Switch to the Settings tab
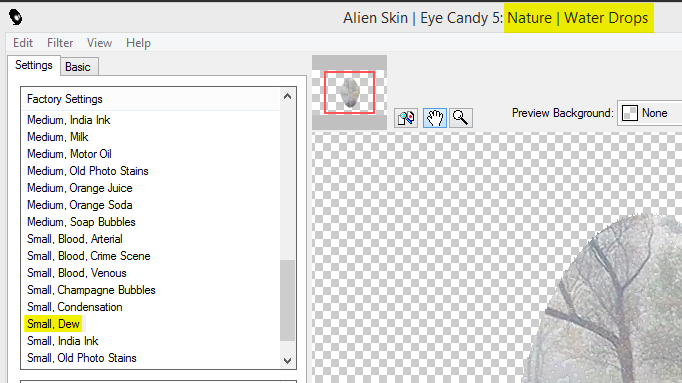This screenshot has height=383, width=682. tap(33, 65)
